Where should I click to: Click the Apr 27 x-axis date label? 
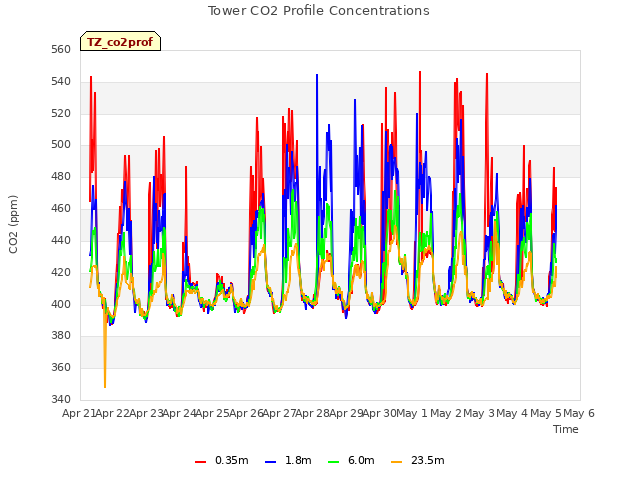click(x=280, y=414)
